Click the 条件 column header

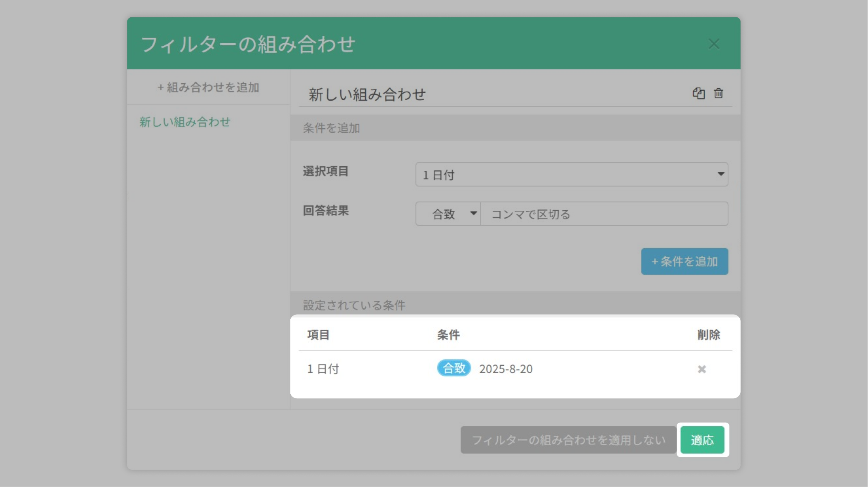[448, 335]
